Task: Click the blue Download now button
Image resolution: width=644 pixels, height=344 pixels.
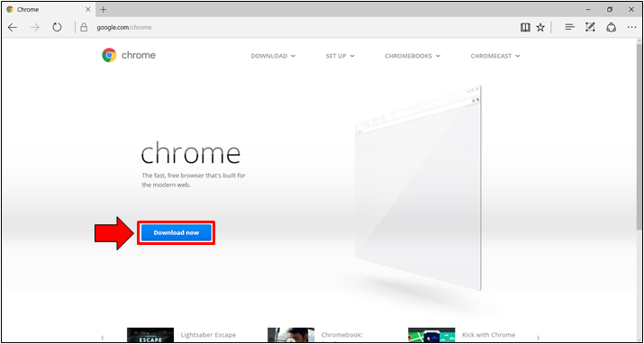Action: coord(177,232)
